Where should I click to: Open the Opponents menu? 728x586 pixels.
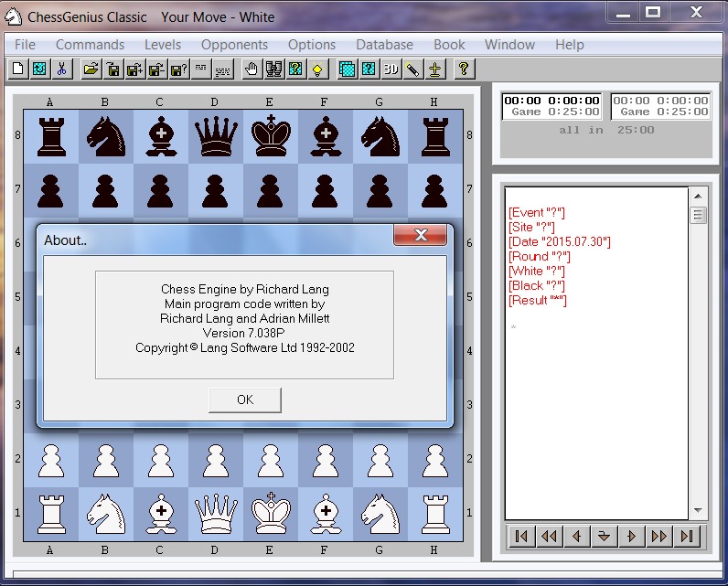234,45
